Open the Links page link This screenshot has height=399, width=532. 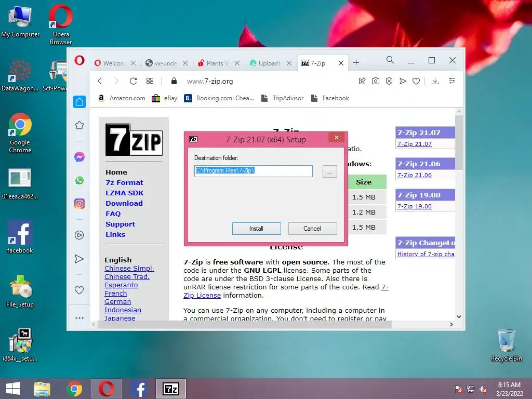115,234
